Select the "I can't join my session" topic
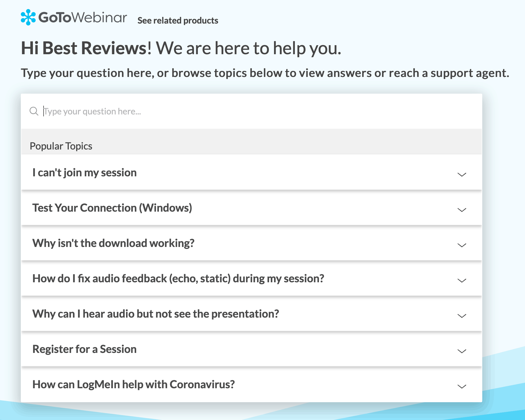Viewport: 525px width, 420px height. pos(84,172)
